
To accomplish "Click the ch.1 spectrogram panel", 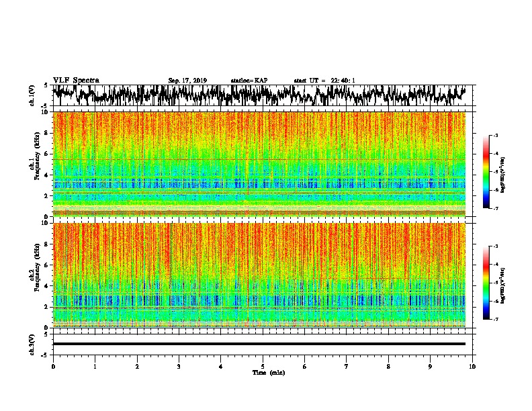I will pyautogui.click(x=259, y=164).
